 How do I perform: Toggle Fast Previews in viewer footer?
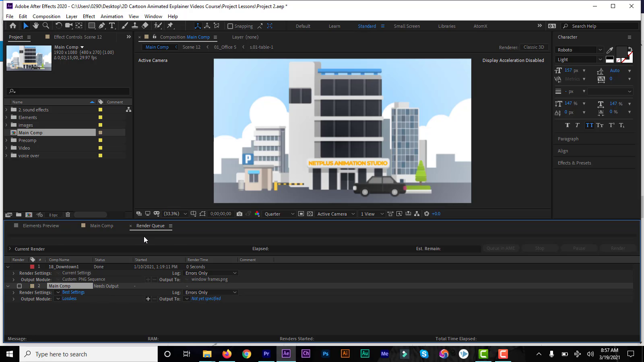[x=399, y=214]
